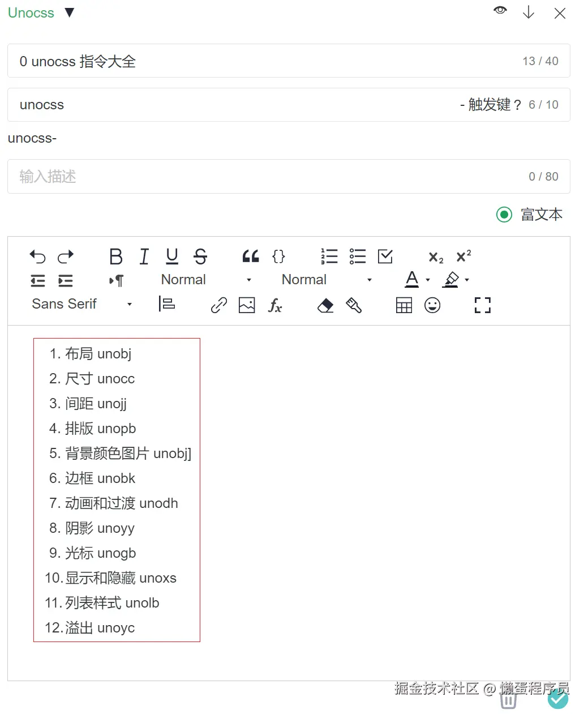
Task: Insert a blockquote
Action: [x=250, y=256]
